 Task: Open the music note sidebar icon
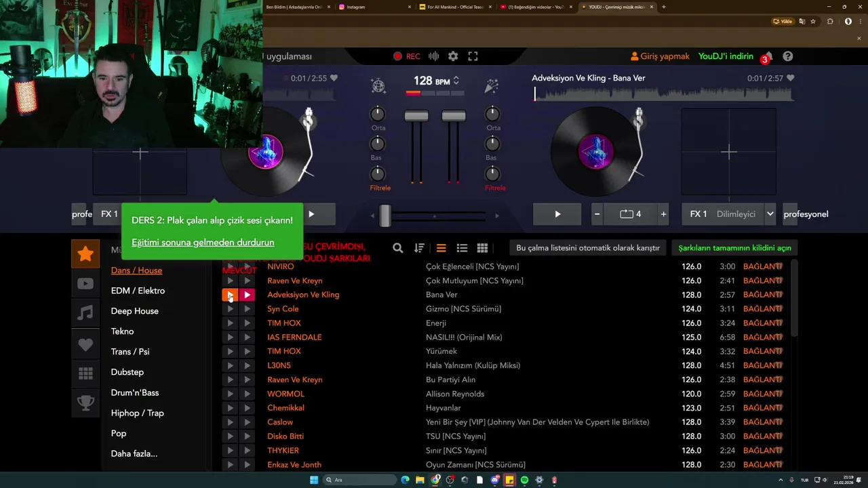(85, 313)
